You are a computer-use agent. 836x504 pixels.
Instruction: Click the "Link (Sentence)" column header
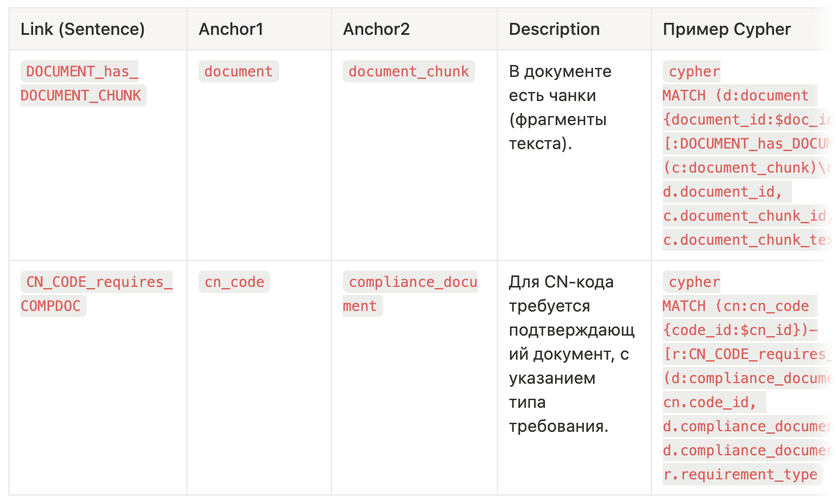click(x=82, y=29)
